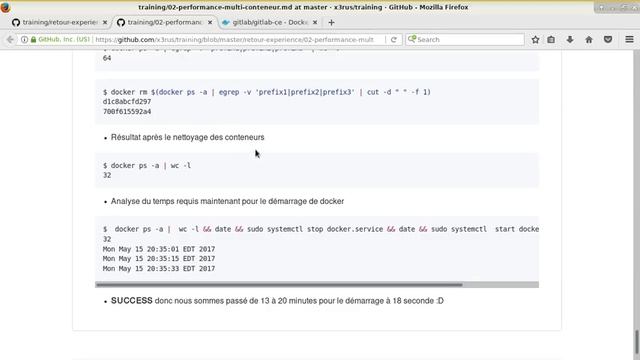Close the training/retour-experience tab
The image size is (640, 360).
pos(105,22)
